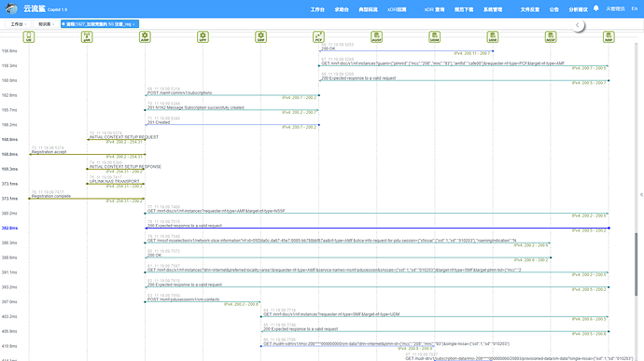Select the NRF node icon

[609, 37]
